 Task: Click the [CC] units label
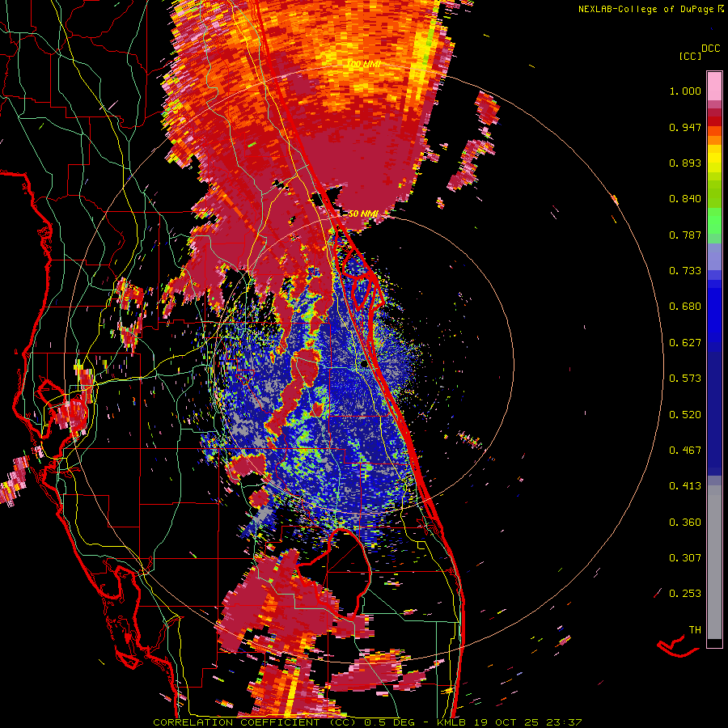[691, 57]
